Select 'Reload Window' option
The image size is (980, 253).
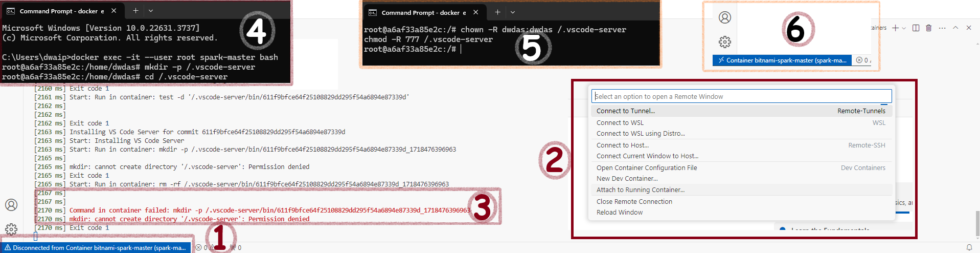coord(741,212)
